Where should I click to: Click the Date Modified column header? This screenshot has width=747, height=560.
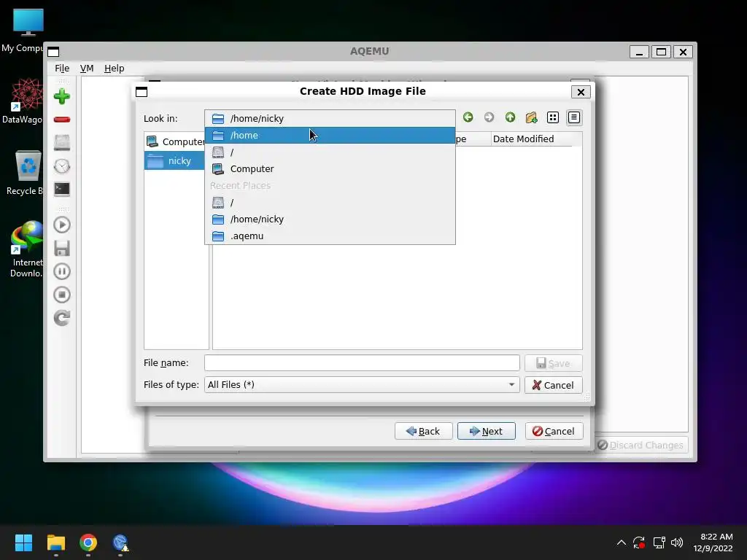(532, 139)
